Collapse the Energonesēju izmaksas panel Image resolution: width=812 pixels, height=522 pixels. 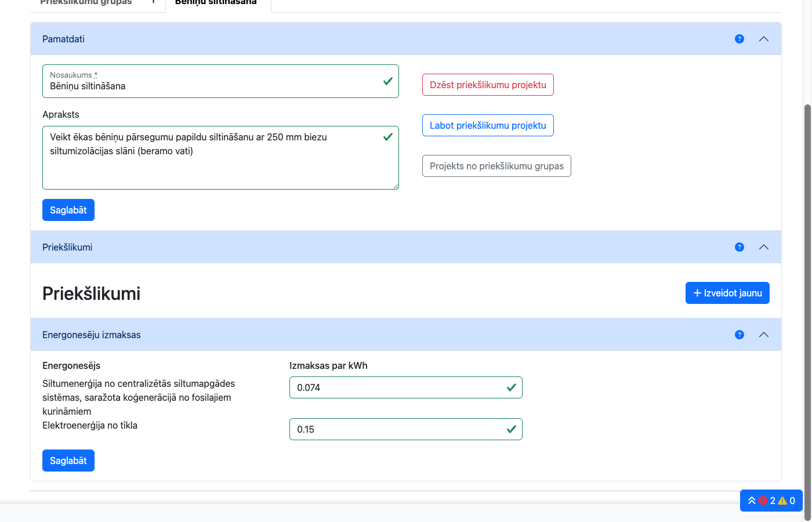point(764,335)
